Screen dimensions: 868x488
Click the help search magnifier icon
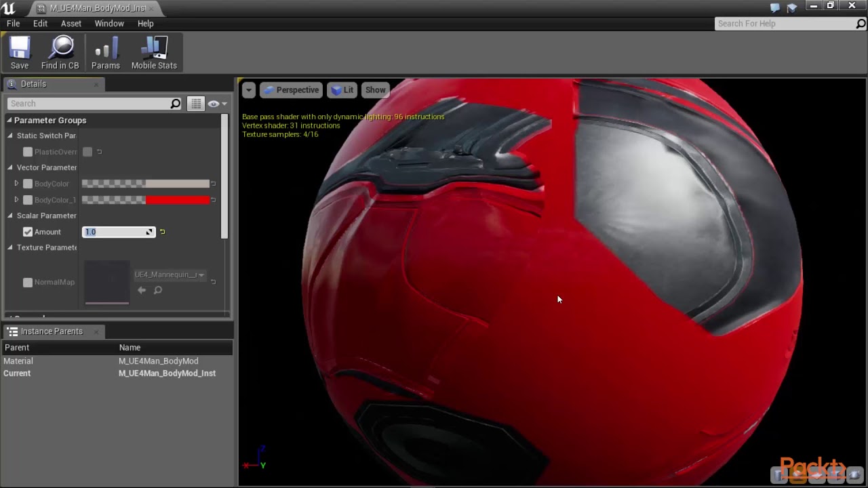coord(861,24)
